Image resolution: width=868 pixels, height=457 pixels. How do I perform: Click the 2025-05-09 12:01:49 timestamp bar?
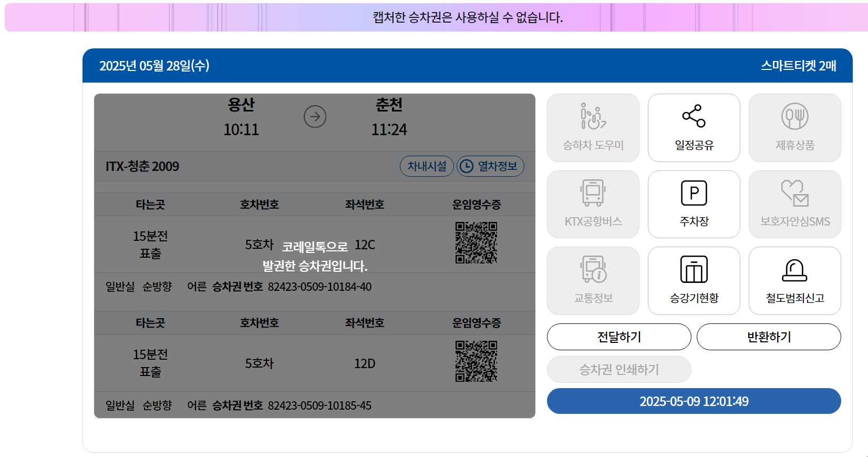[694, 401]
